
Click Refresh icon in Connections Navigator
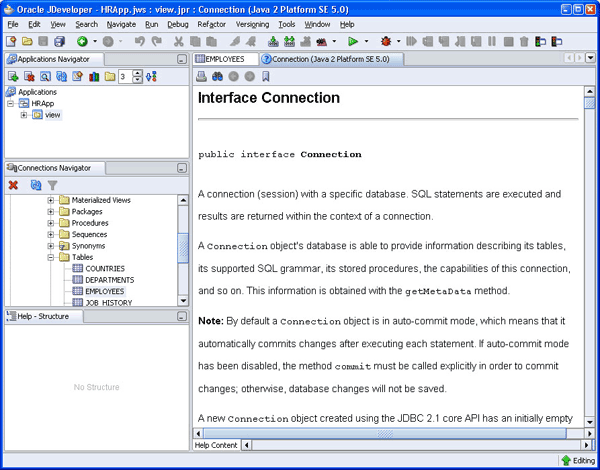pyautogui.click(x=36, y=186)
